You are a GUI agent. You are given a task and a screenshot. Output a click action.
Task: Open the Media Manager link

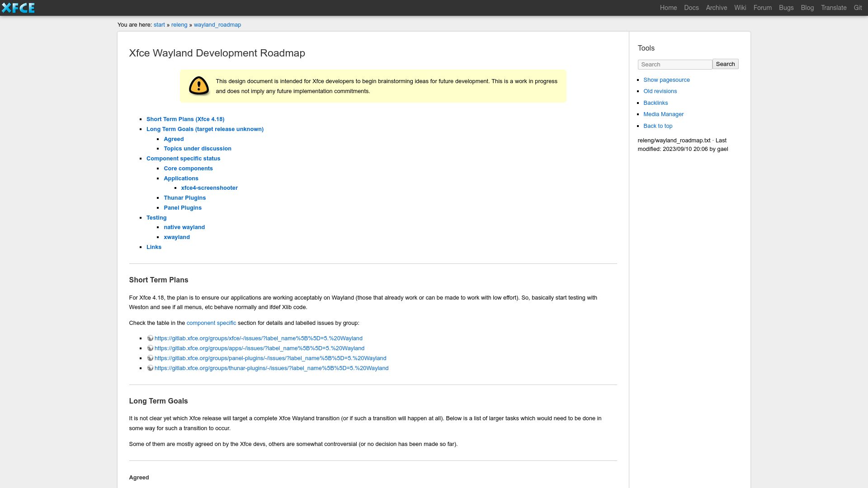point(663,114)
